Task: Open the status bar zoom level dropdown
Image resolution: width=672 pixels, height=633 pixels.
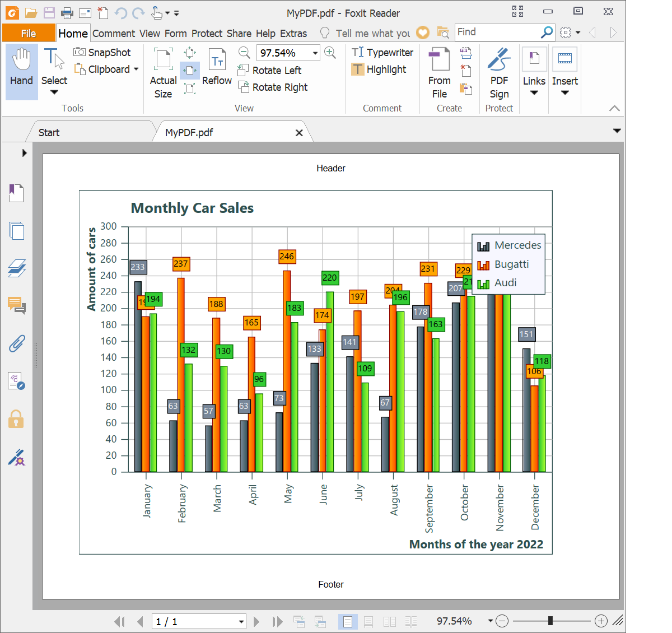Action: pos(491,621)
